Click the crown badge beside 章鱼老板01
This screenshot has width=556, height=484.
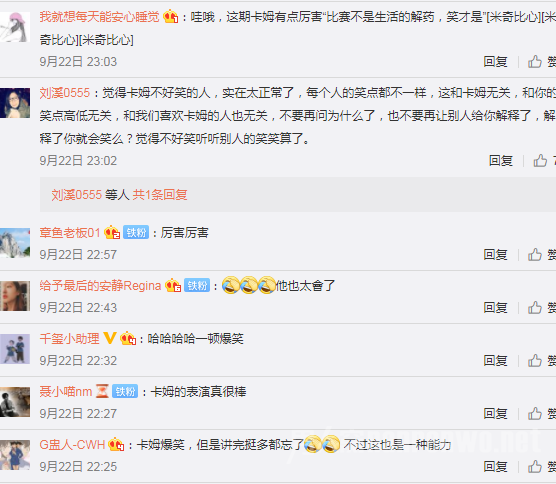112,233
